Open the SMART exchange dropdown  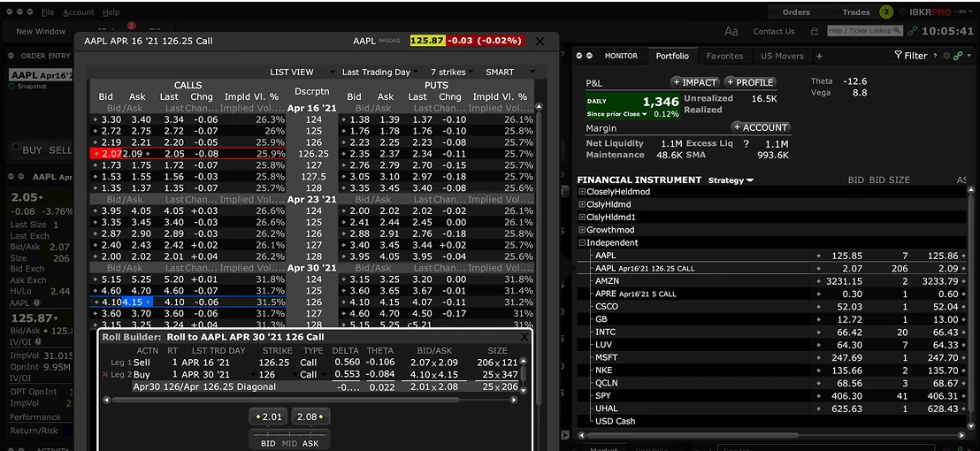510,72
